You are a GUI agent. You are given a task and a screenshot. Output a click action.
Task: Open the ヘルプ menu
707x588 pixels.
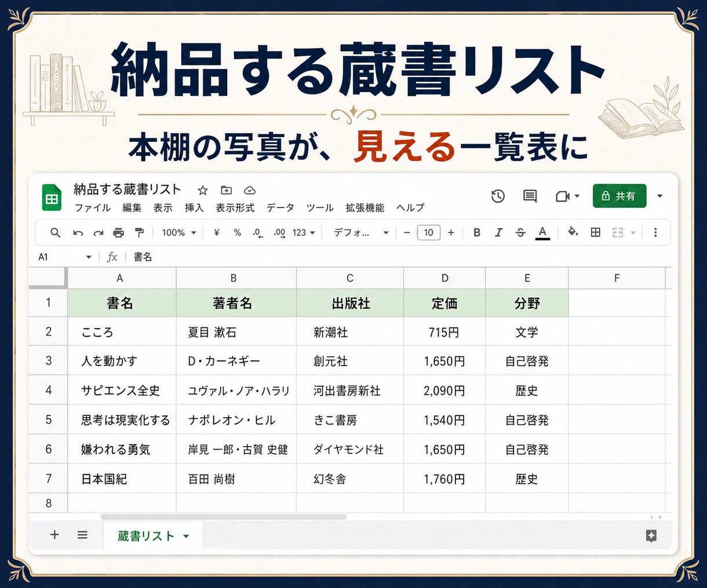pyautogui.click(x=410, y=208)
